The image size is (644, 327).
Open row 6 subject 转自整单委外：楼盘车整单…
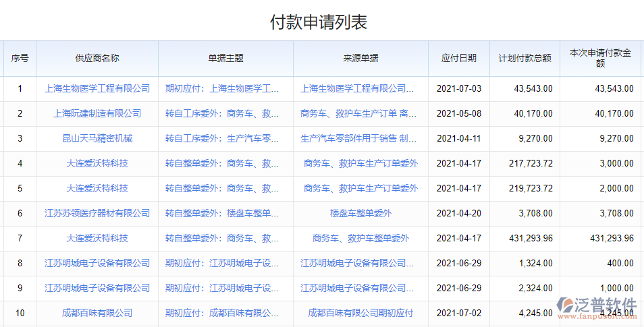coord(222,213)
